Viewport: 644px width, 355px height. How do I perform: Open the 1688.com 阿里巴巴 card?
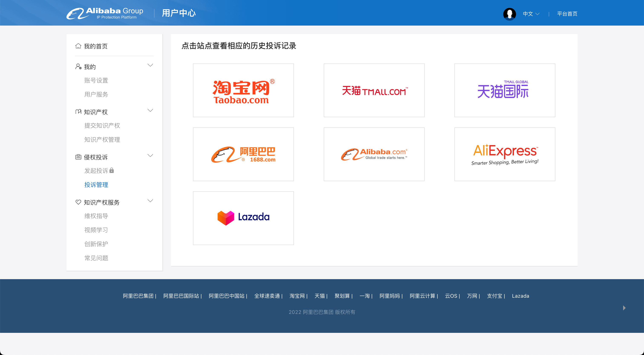click(x=243, y=154)
